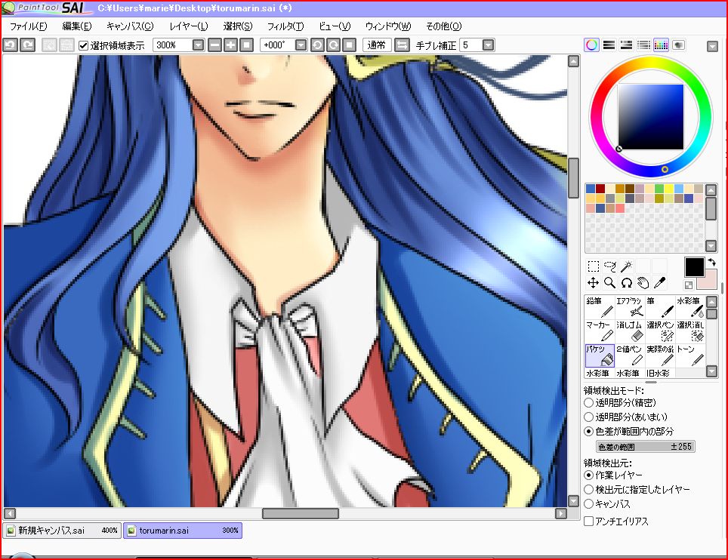Open キャンバス(C) menu
This screenshot has width=728, height=560.
click(130, 26)
